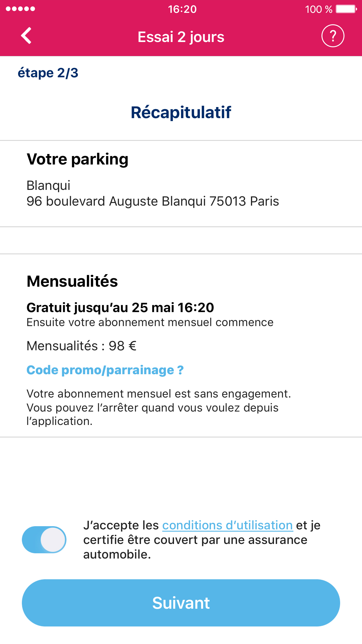Tap the sans engagement description text

(x=159, y=407)
